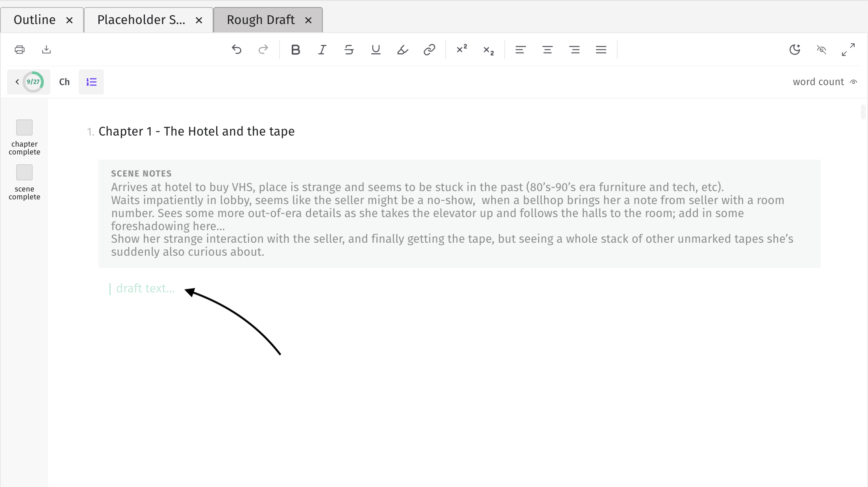Collapse panel with left chevron
868x487 pixels.
(17, 82)
